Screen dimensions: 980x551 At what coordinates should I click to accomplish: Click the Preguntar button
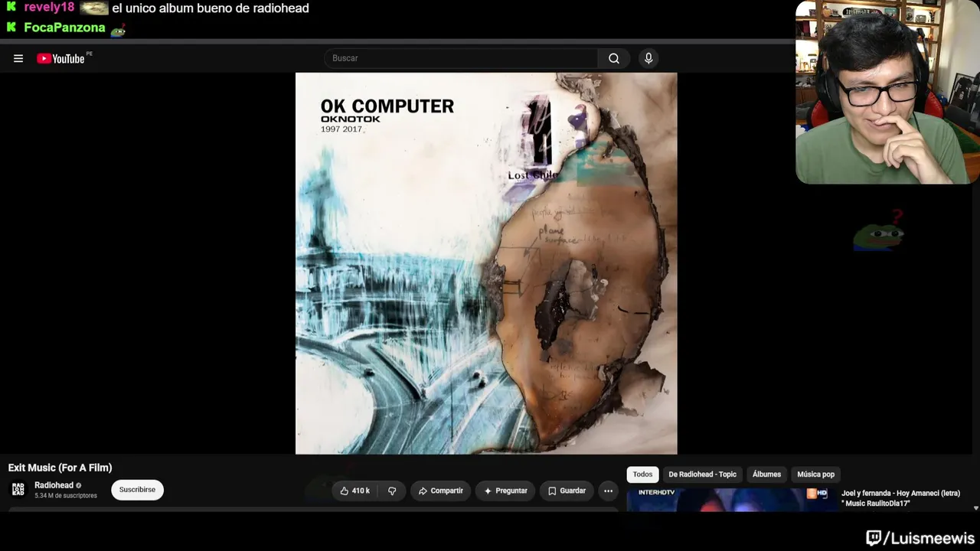pos(505,491)
